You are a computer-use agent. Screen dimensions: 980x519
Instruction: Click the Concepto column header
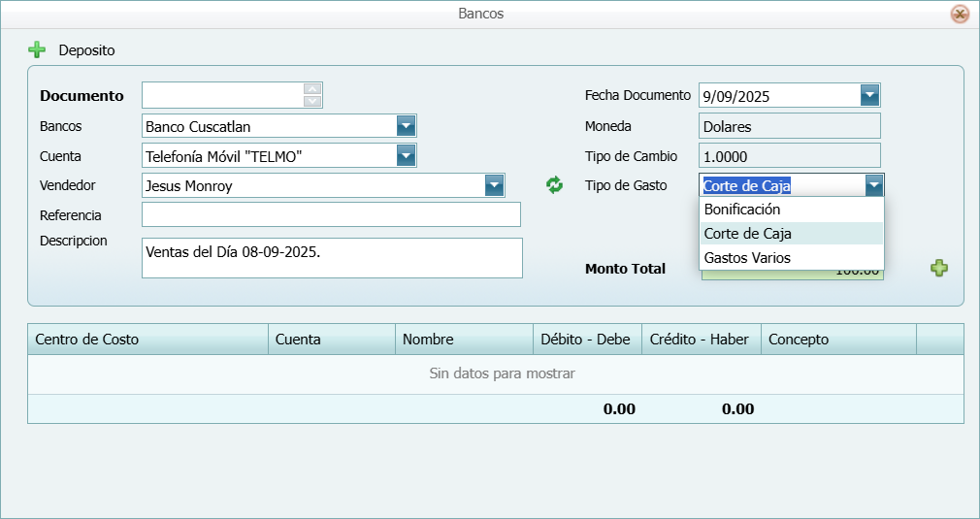[838, 340]
